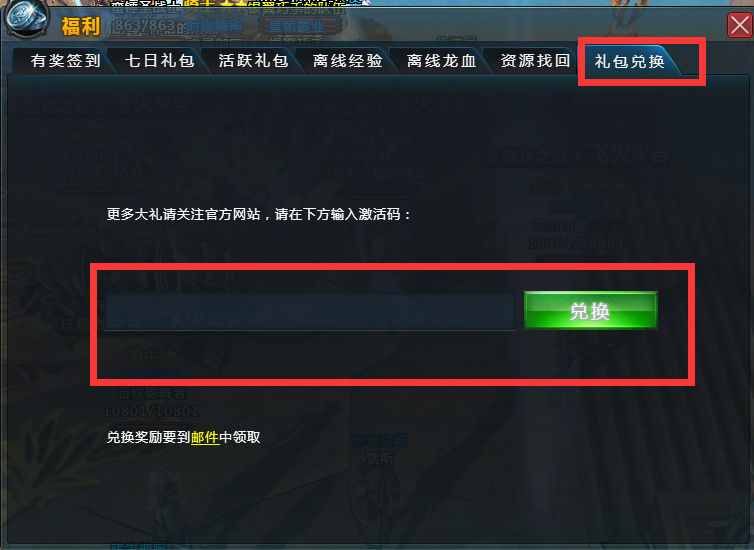754x550 pixels.
Task: Select the 礼包兑换 tab
Action: [x=629, y=61]
